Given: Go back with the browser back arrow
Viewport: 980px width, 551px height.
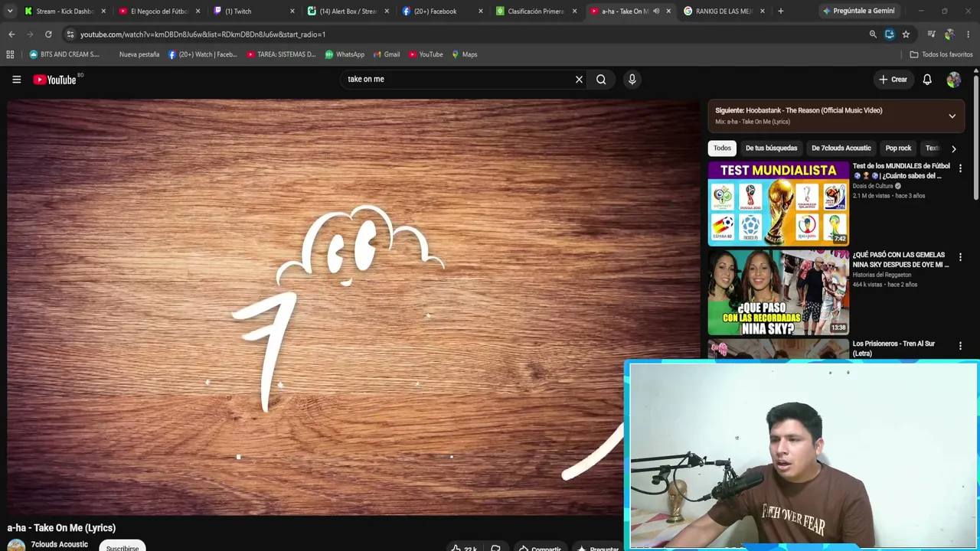Looking at the screenshot, I should click(11, 34).
